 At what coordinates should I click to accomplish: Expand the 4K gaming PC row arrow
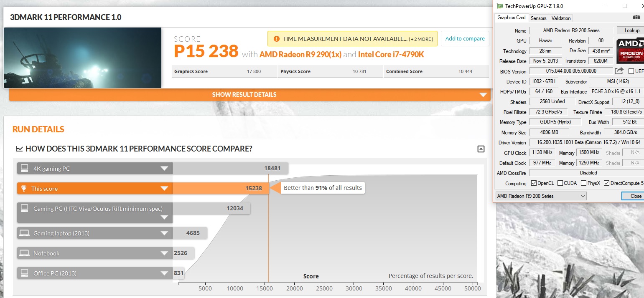pos(164,169)
